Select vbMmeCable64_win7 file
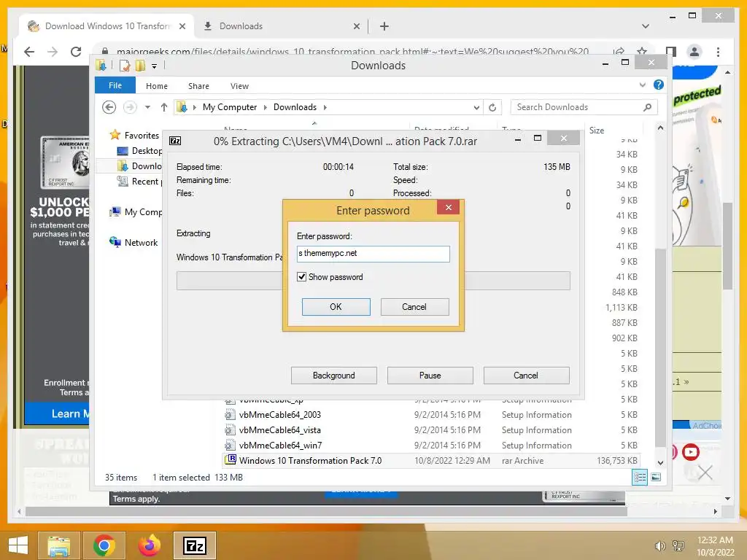The image size is (747, 560). [x=281, y=446]
